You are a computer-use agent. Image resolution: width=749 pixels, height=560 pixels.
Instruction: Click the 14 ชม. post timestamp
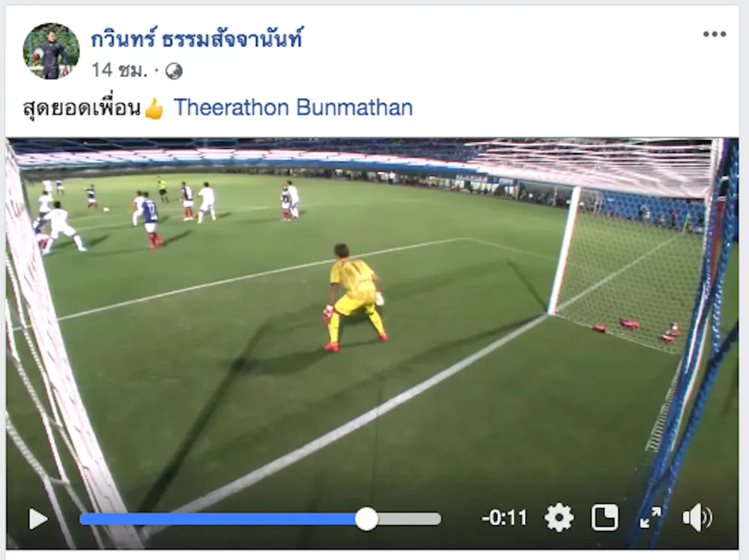tap(119, 70)
